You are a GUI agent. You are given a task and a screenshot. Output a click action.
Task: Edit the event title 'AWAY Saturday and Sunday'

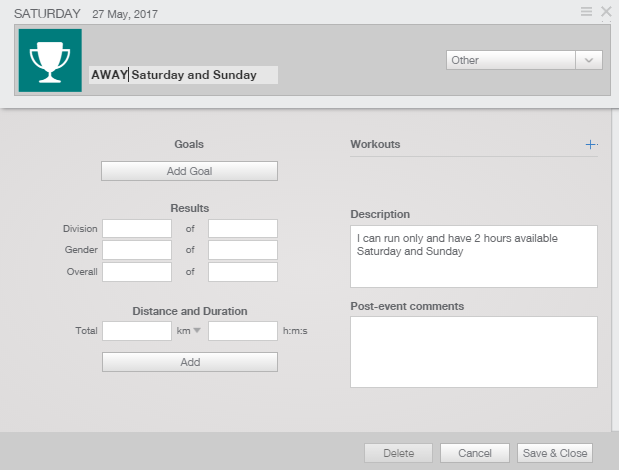tap(184, 75)
